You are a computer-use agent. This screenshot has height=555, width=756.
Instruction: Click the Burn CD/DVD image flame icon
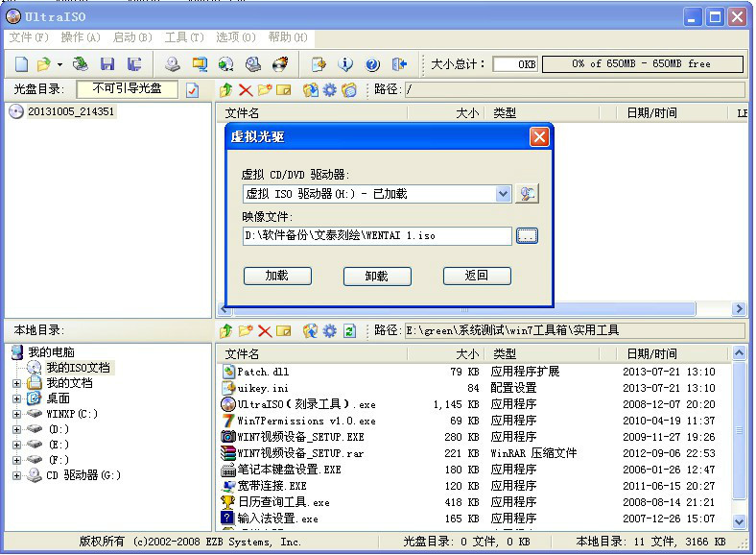280,63
